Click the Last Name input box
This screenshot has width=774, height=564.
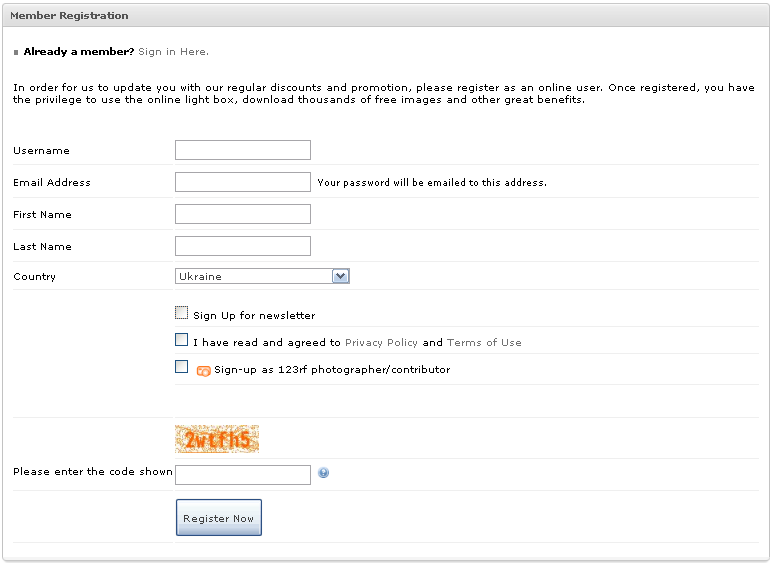(x=243, y=246)
